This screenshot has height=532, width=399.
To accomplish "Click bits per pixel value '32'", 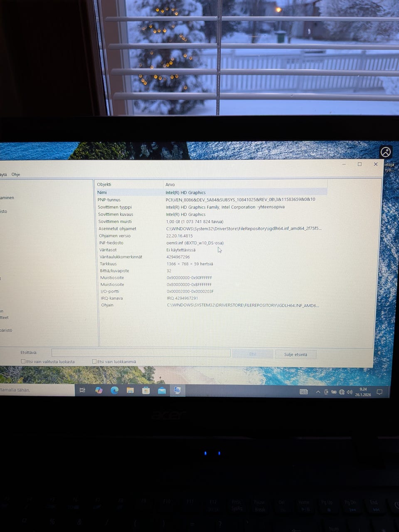I will click(x=169, y=271).
